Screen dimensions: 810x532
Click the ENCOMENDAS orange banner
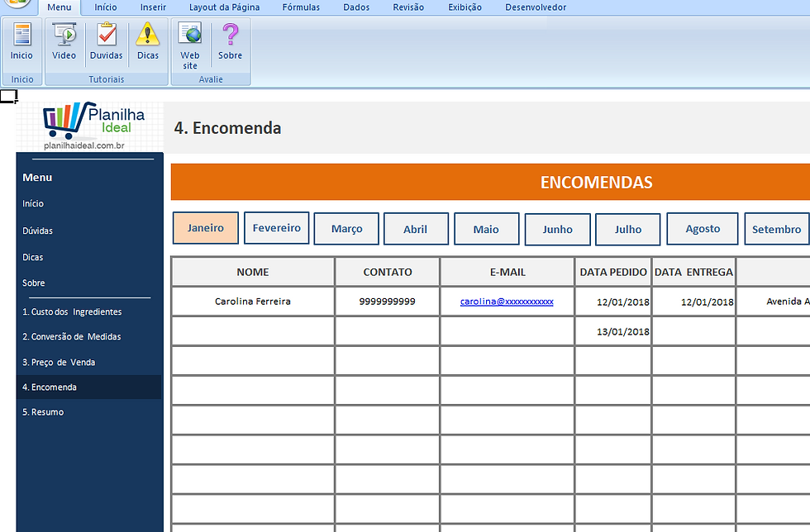point(490,182)
